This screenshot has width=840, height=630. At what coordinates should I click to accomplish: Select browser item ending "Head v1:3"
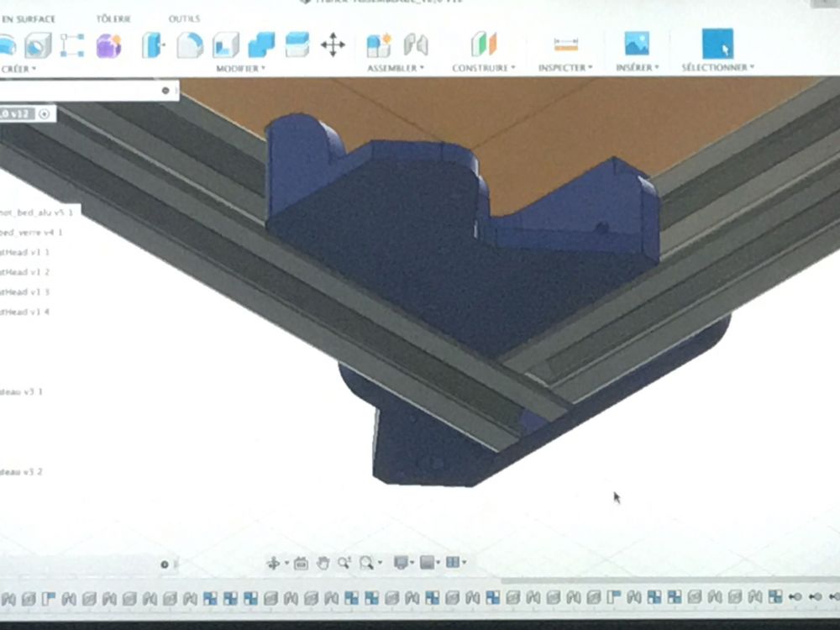[x=24, y=292]
